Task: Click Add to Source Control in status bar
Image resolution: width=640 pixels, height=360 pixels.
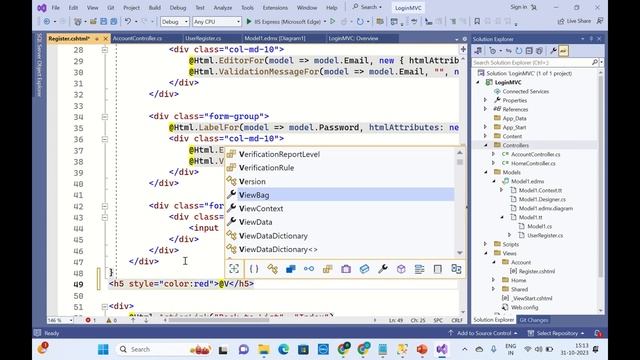Action: point(484,333)
